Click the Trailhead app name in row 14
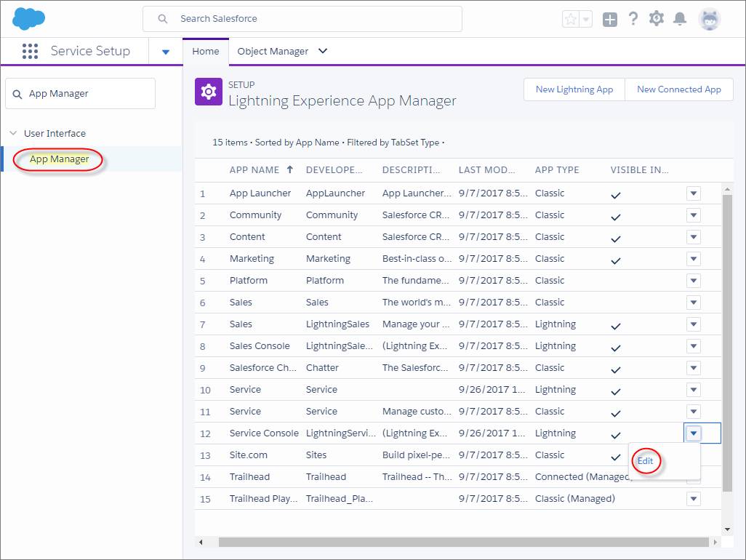The image size is (746, 560). [x=249, y=477]
